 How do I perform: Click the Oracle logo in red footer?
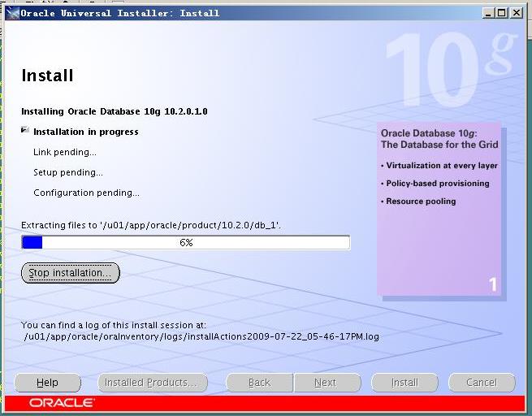[x=62, y=403]
